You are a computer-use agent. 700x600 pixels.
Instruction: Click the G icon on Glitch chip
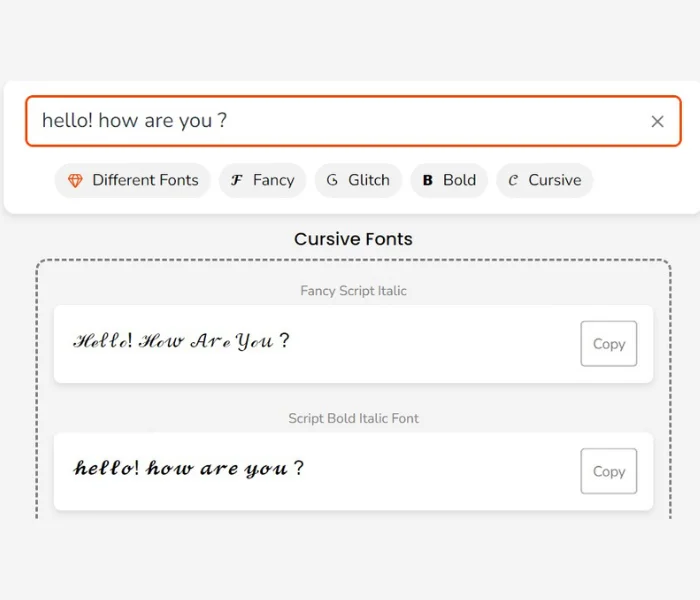[332, 180]
